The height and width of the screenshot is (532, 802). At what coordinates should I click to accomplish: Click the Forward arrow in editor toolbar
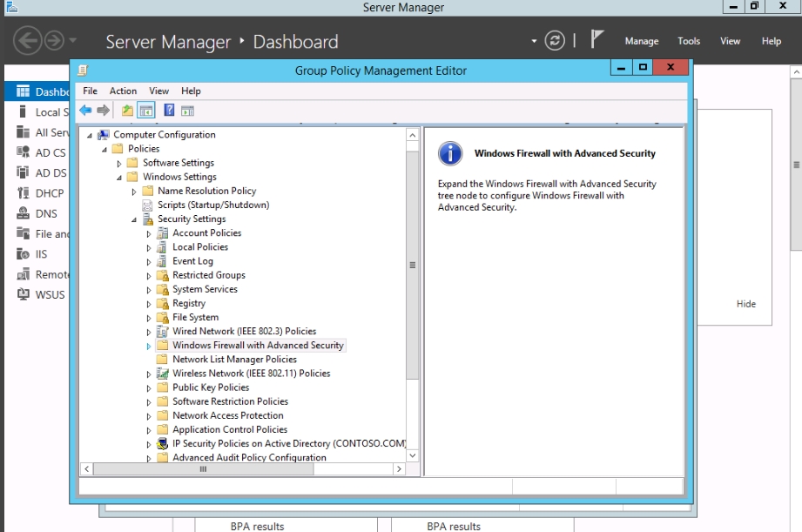pyautogui.click(x=104, y=110)
